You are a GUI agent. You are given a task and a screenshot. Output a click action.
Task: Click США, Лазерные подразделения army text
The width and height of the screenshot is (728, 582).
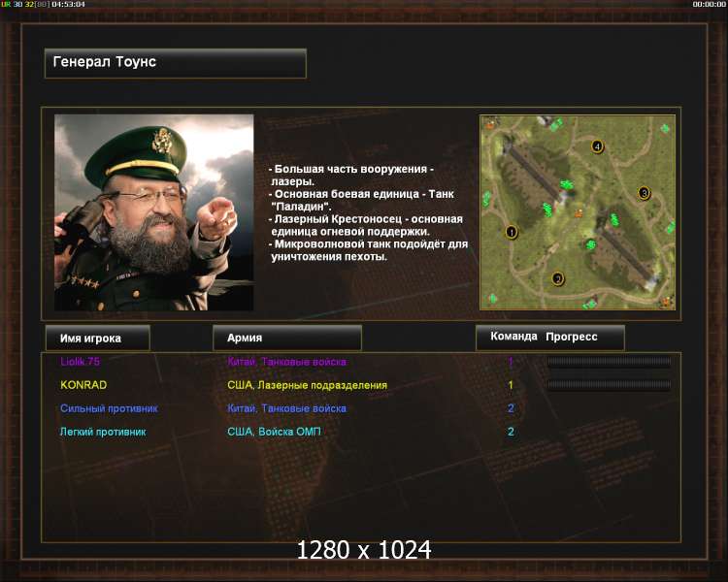pyautogui.click(x=307, y=385)
